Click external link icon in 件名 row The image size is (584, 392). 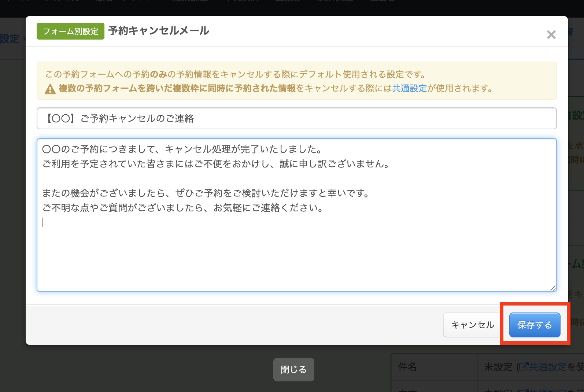pos(524,366)
